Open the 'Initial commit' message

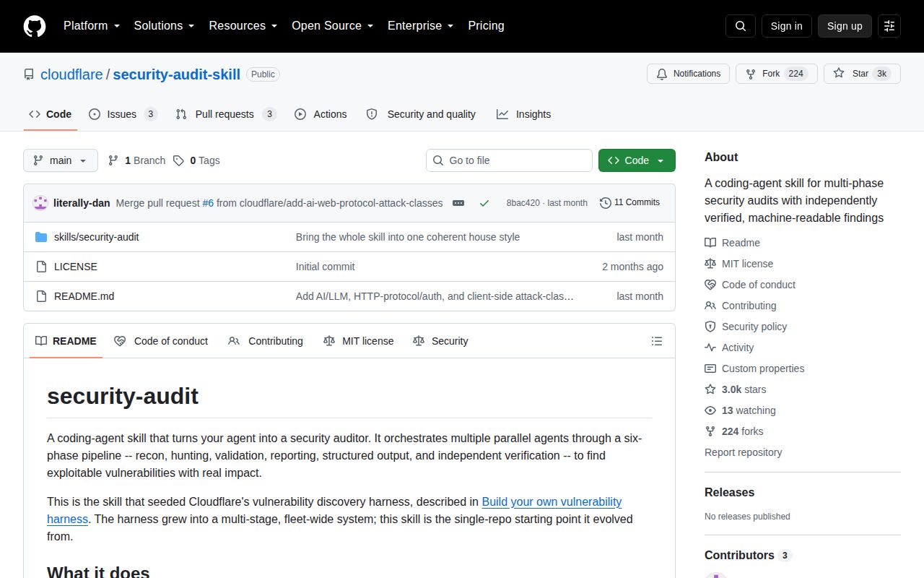326,267
